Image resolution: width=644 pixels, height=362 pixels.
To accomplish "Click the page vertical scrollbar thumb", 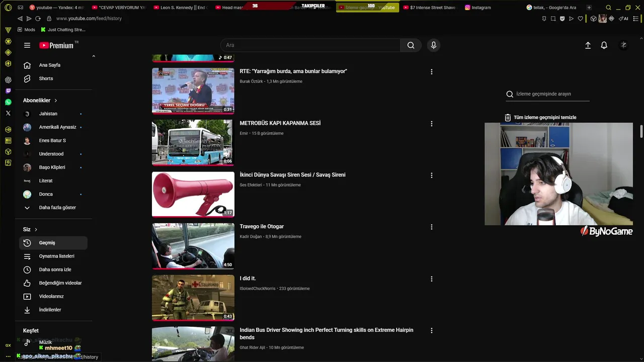I will tap(641, 131).
